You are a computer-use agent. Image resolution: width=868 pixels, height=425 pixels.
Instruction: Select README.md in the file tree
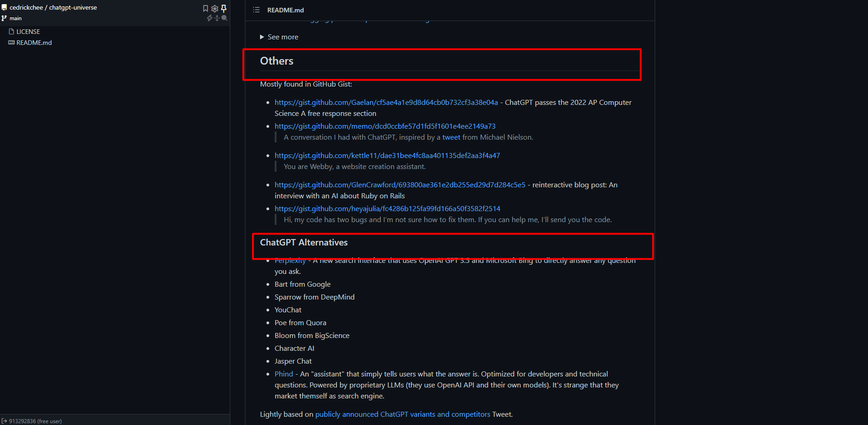click(34, 43)
